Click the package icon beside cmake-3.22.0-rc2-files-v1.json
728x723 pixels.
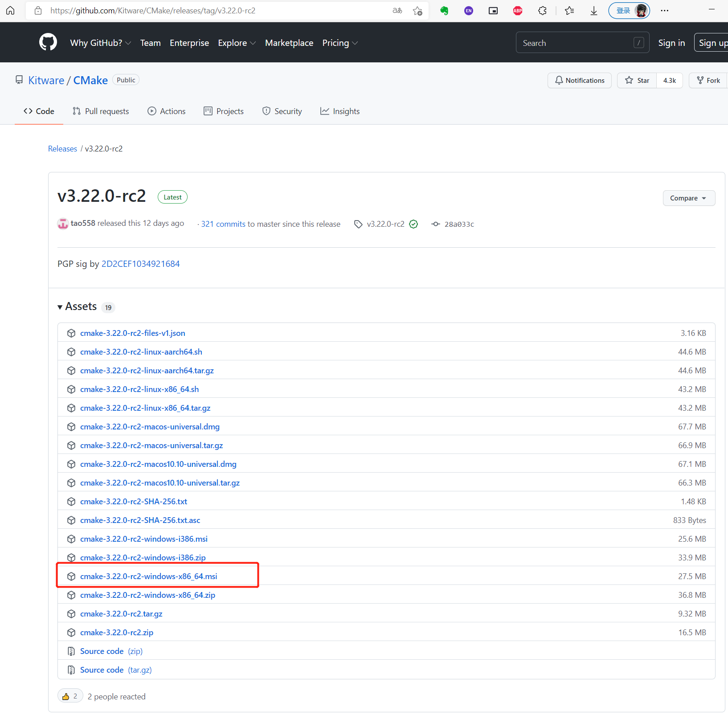pos(71,333)
